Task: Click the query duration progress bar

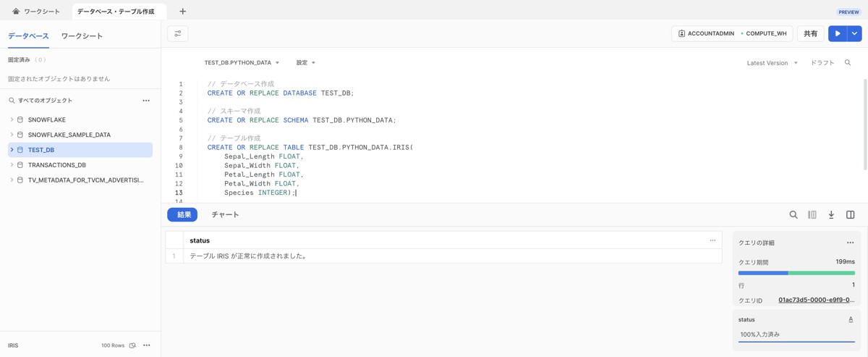Action: click(796, 273)
